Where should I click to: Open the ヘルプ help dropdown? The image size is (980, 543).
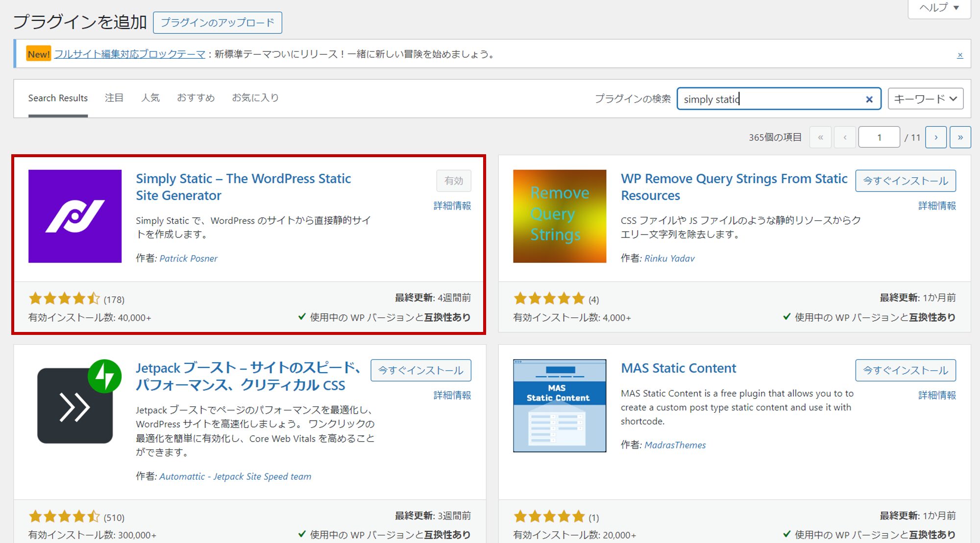click(939, 8)
